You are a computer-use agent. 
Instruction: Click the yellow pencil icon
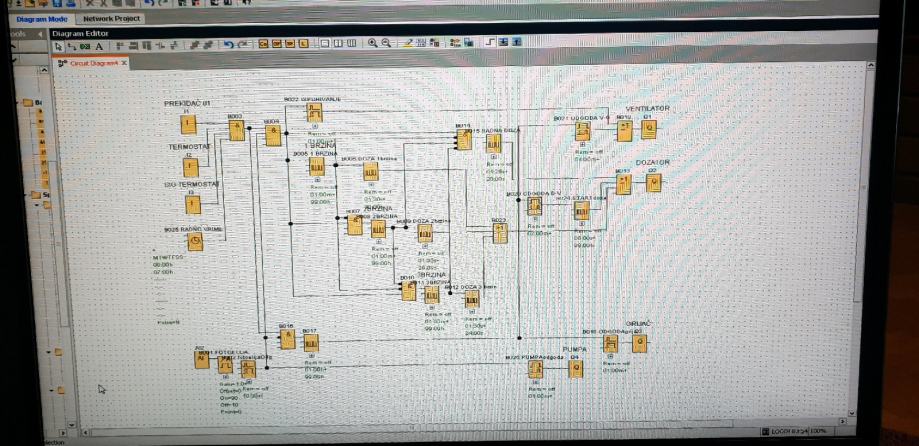point(408,43)
